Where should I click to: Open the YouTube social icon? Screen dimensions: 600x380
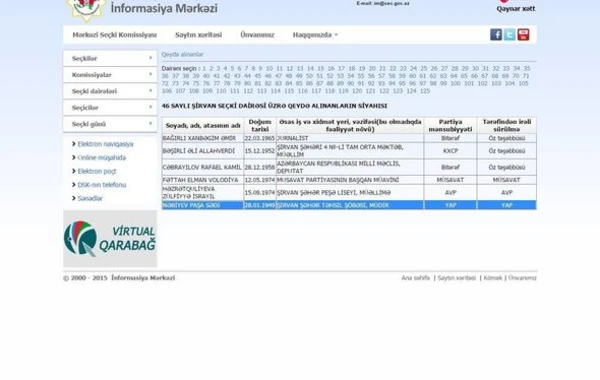(523, 34)
